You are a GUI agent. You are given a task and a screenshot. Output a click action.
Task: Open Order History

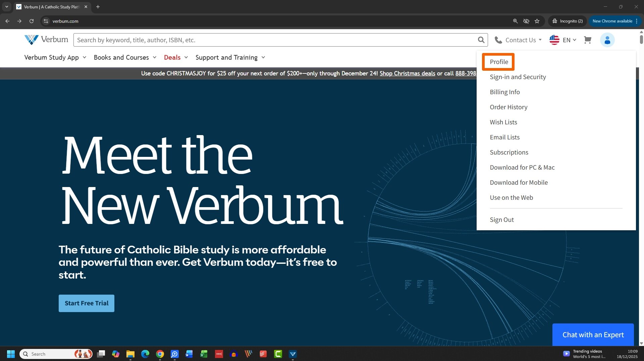508,107
